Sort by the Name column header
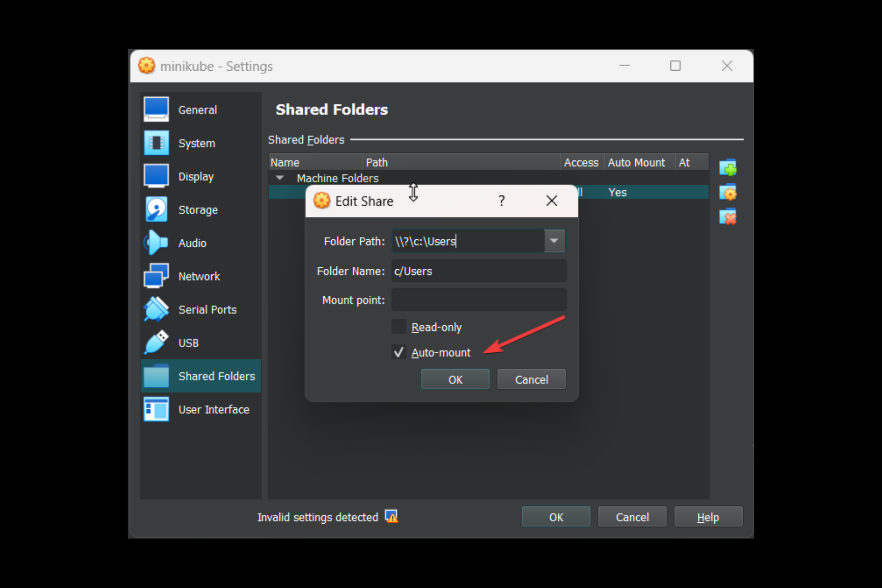This screenshot has height=588, width=882. 316,162
